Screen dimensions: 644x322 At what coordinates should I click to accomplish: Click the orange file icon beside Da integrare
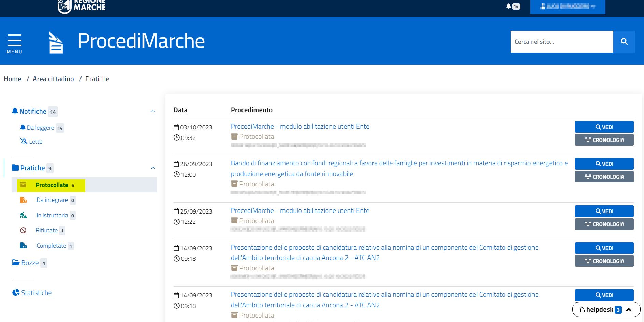pyautogui.click(x=23, y=200)
